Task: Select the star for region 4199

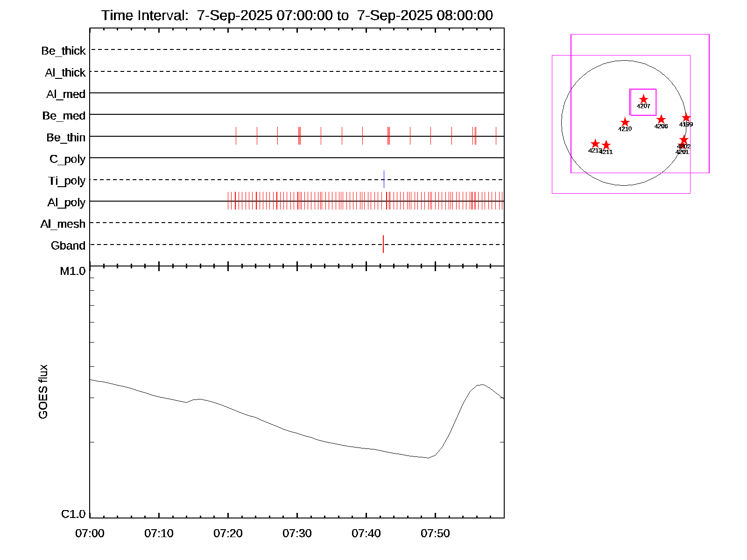Action: [x=686, y=118]
